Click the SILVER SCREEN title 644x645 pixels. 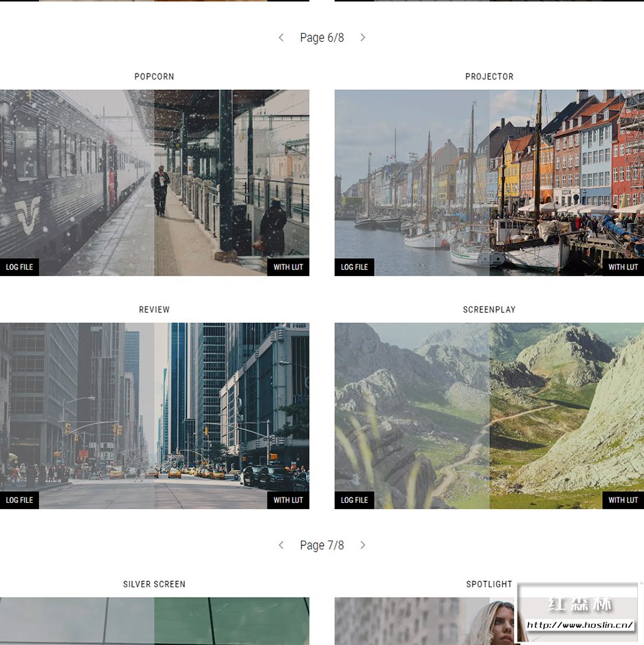[x=155, y=584]
